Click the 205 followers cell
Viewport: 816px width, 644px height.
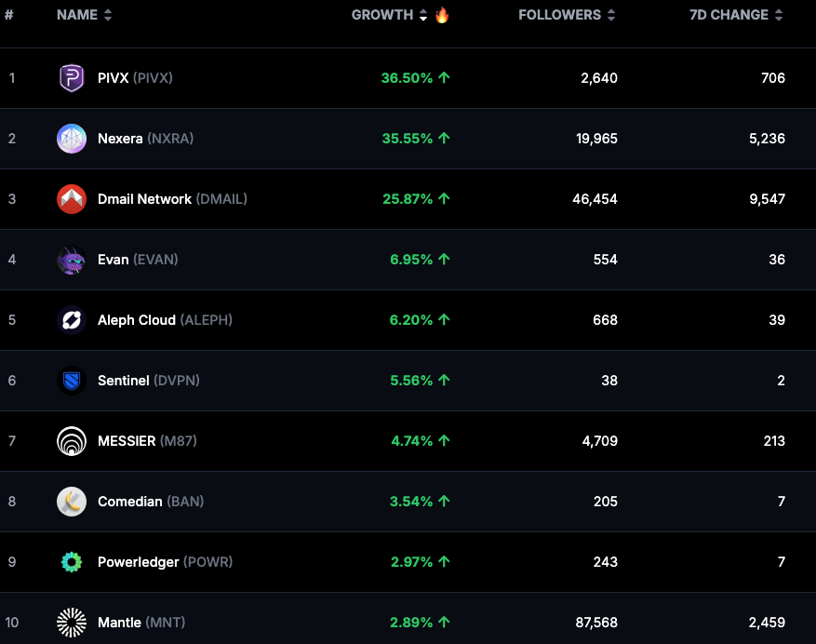point(605,502)
